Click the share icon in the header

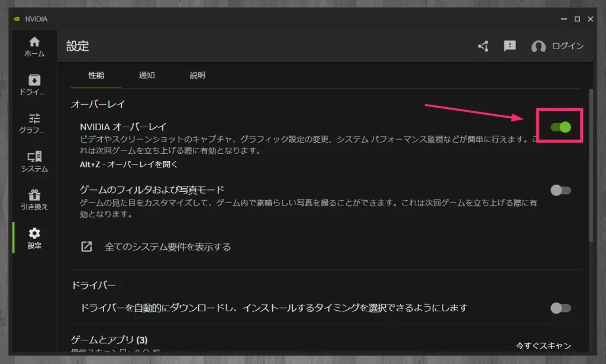tap(483, 46)
